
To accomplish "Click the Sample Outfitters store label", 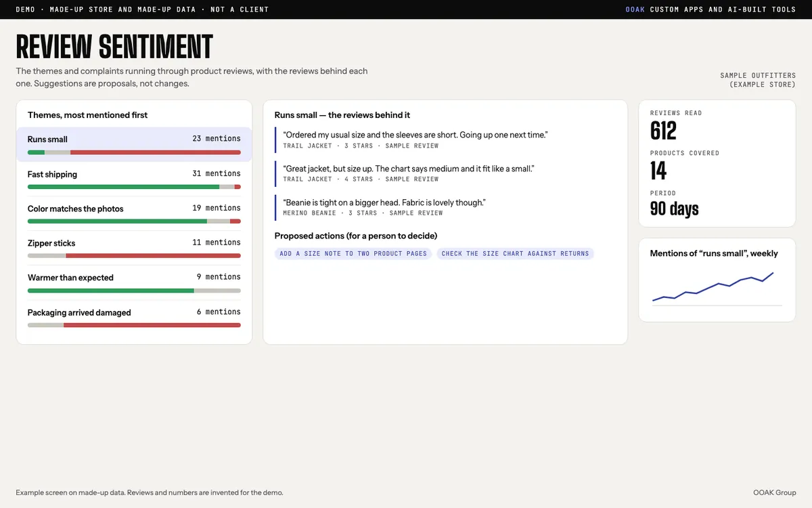I will [758, 80].
